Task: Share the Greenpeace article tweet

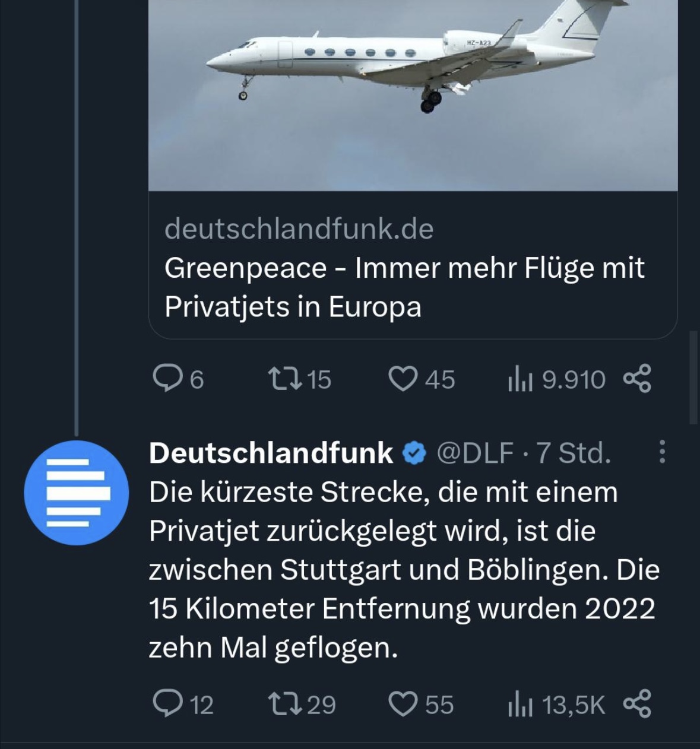Action: point(638,379)
